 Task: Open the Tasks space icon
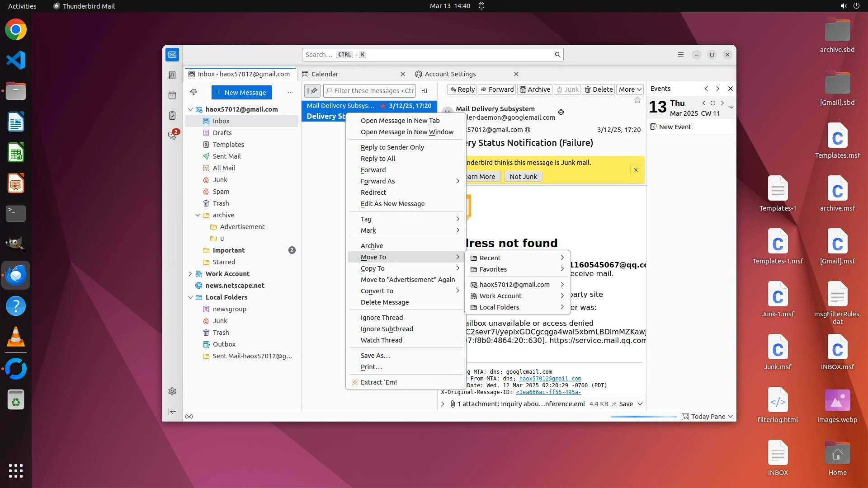click(172, 116)
